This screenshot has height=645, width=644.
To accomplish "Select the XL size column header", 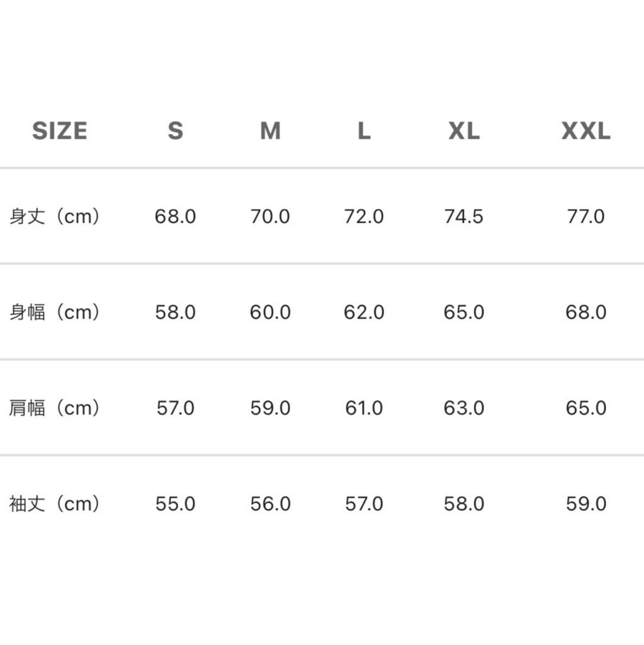I will 464,131.
